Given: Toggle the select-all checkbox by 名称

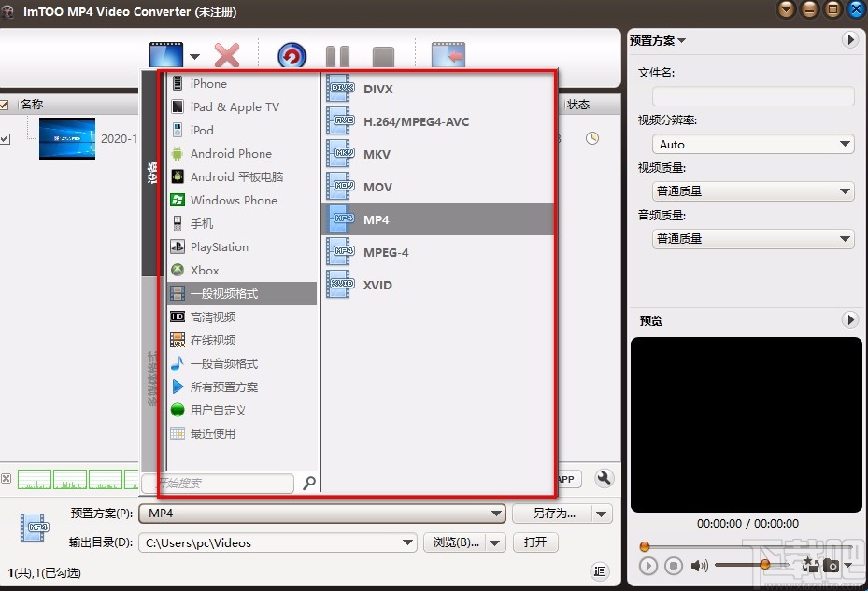Looking at the screenshot, I should (x=4, y=105).
